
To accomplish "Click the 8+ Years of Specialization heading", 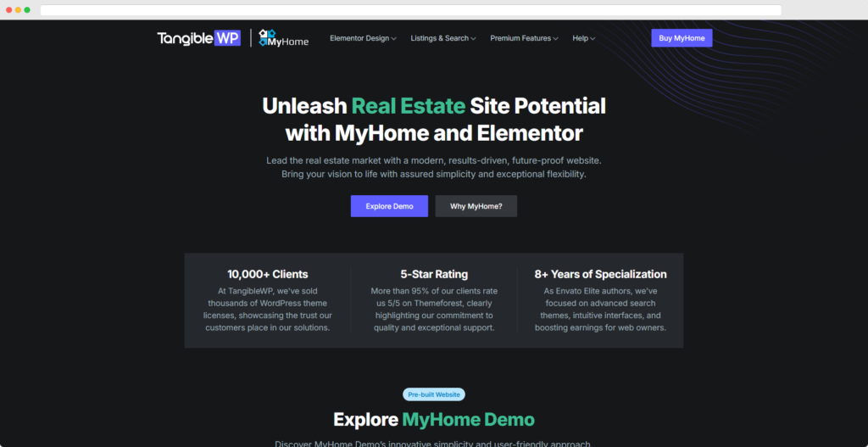I will coord(601,274).
